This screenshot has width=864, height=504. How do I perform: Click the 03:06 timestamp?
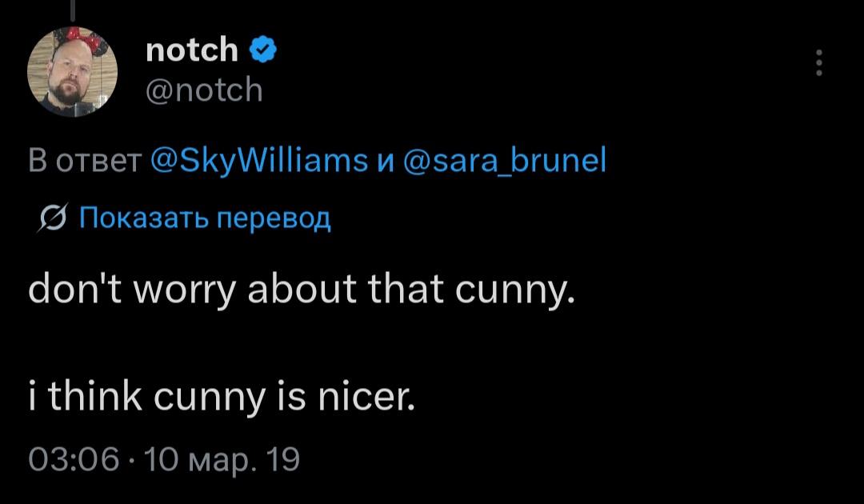pos(73,460)
